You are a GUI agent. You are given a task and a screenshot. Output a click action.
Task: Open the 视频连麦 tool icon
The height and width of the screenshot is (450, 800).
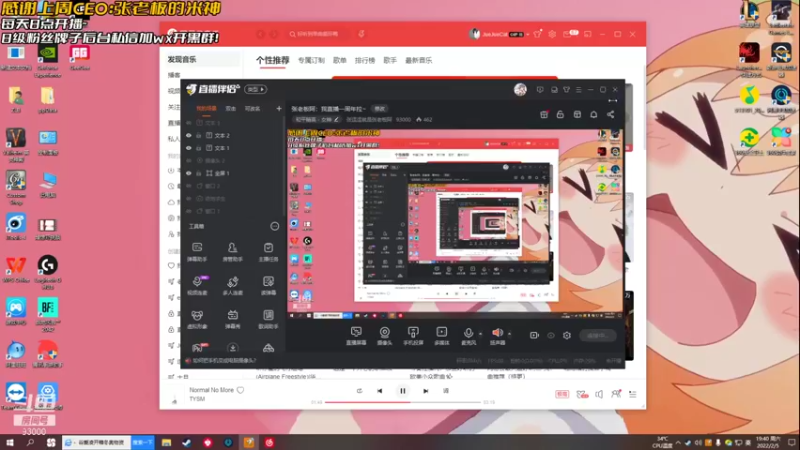point(197,285)
